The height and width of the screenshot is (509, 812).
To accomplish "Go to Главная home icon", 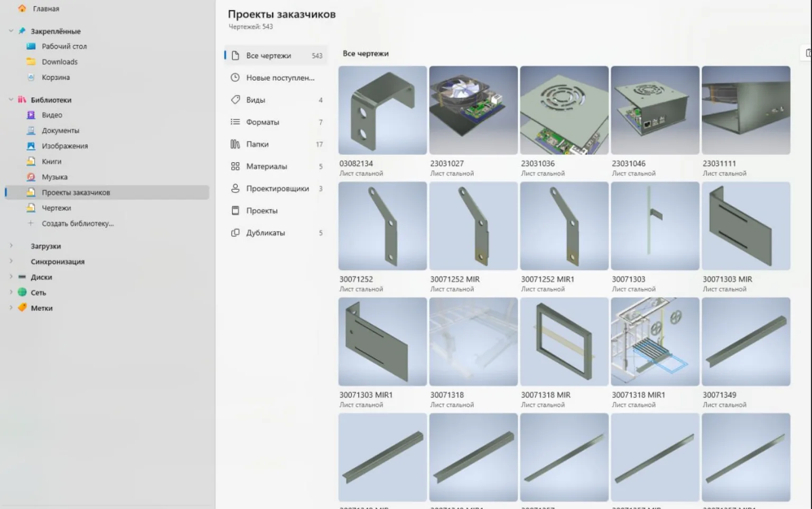I will coord(22,8).
